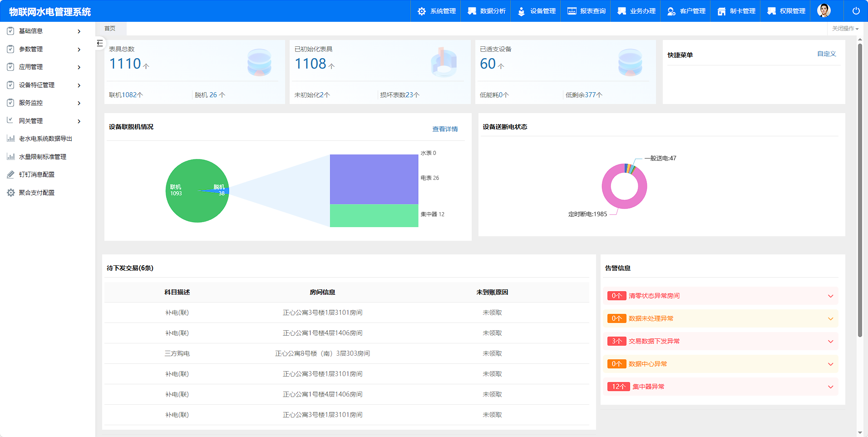Click the 制卡管理 icon in header
Screen dimensions: 868x437
721,11
